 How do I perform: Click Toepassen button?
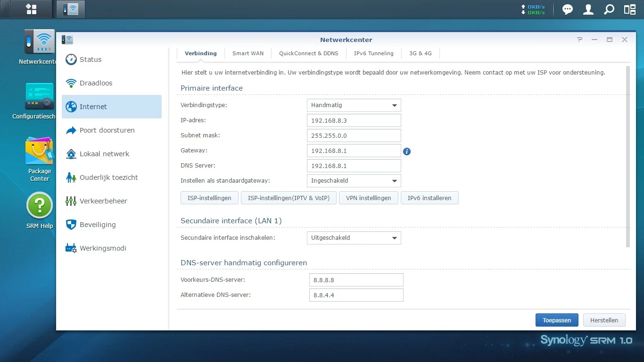point(557,320)
